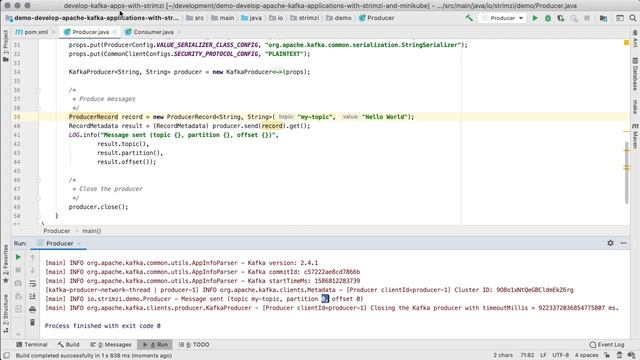Run Producer with the green play button in top toolbar
The width and height of the screenshot is (640, 360).
click(x=535, y=18)
